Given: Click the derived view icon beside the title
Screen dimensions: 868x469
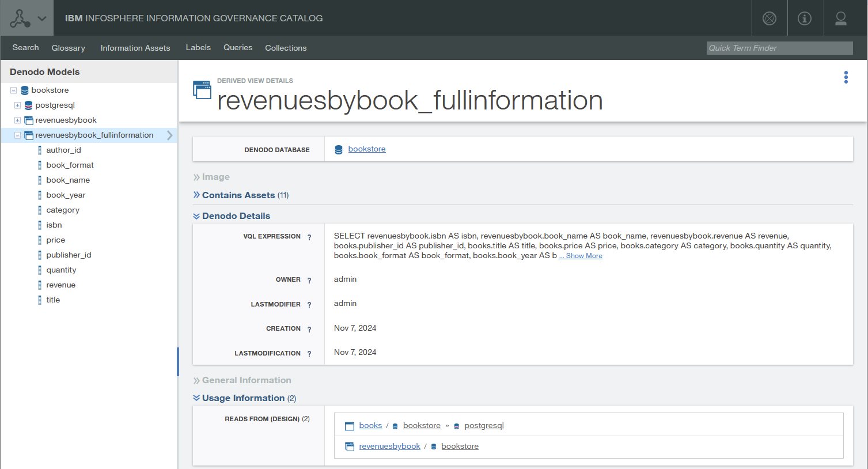Looking at the screenshot, I should (x=202, y=90).
